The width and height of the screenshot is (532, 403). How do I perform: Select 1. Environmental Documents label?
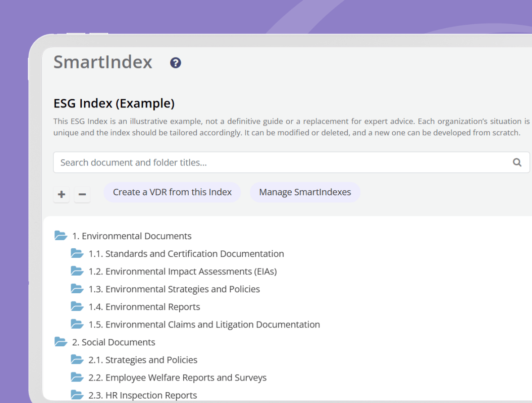coord(132,236)
